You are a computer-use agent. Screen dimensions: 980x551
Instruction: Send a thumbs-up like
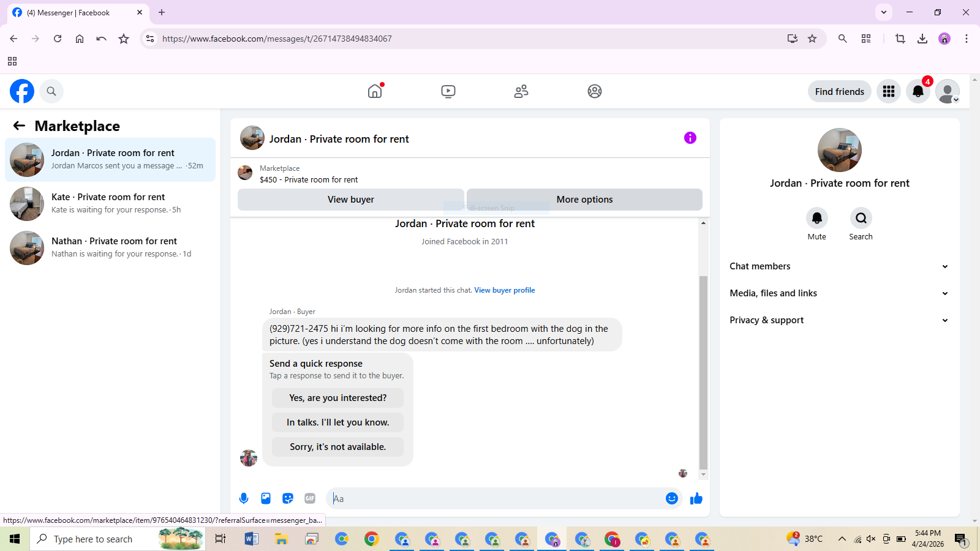[696, 498]
